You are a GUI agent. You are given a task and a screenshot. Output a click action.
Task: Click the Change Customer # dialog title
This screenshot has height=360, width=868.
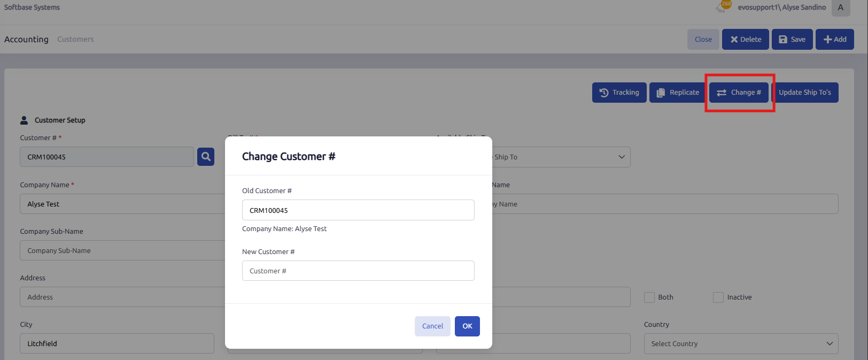(x=289, y=156)
